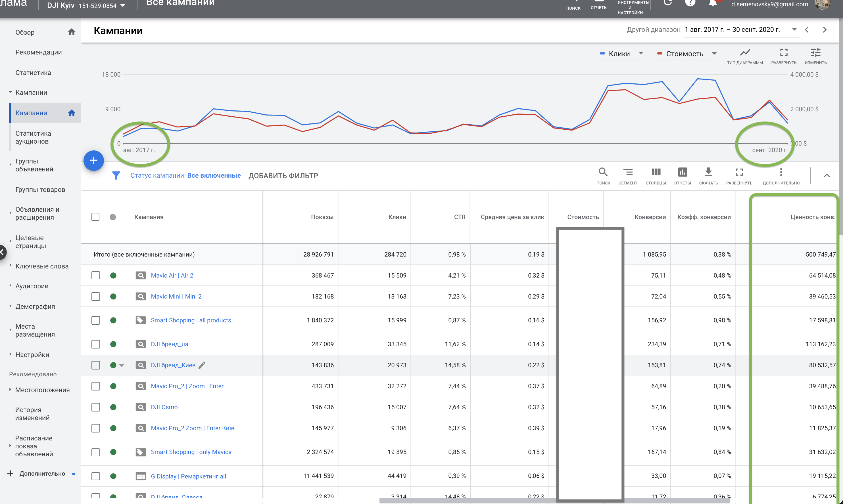Open the help question mark icon
This screenshot has width=843, height=504.
coord(690,3)
